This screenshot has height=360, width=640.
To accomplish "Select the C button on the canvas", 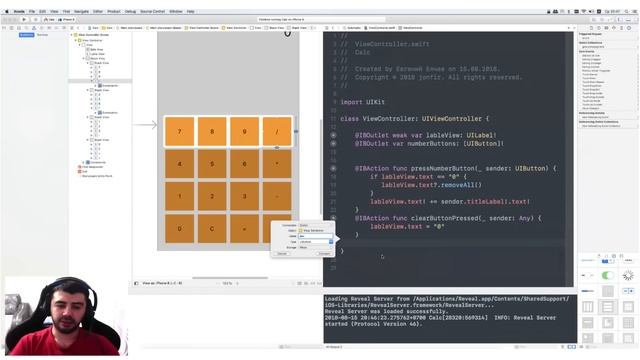I will click(x=212, y=229).
